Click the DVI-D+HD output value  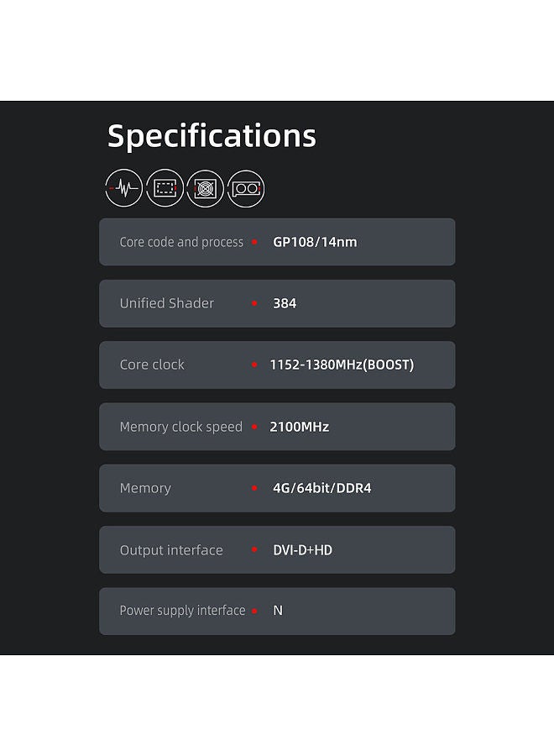(302, 550)
